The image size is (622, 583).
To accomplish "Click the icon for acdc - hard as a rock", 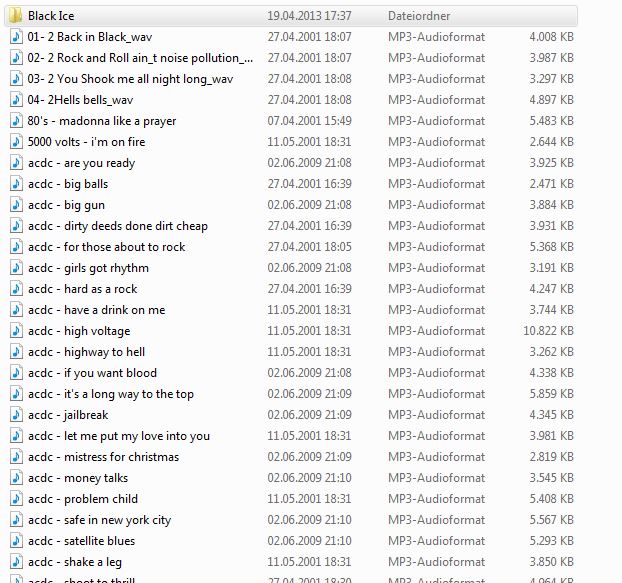I will pos(16,289).
